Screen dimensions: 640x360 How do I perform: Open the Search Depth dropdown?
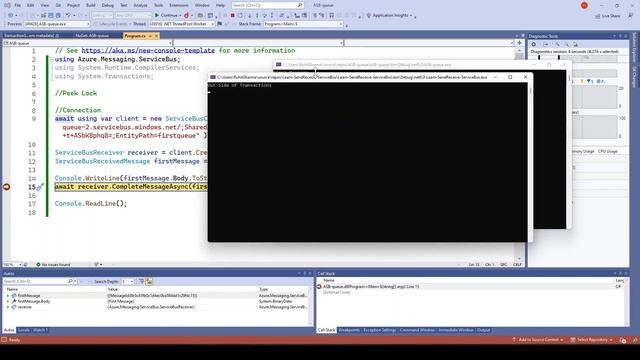[x=131, y=281]
